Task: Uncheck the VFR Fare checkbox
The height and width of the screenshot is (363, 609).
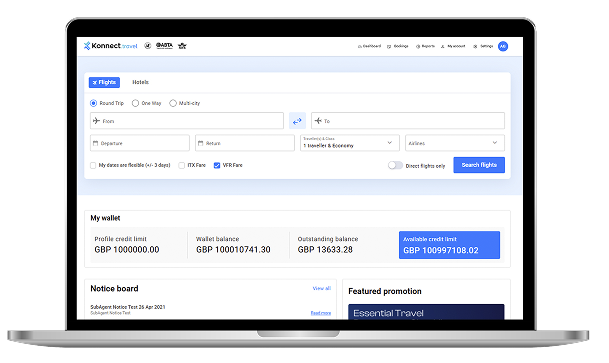Action: [x=217, y=165]
